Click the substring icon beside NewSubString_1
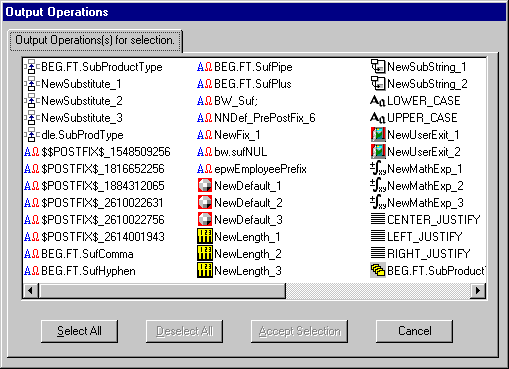 [x=378, y=67]
